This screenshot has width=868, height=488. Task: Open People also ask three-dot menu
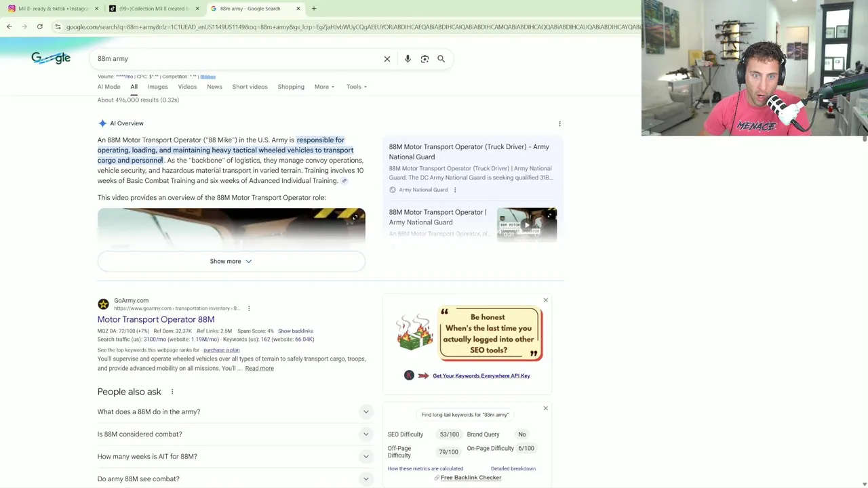click(172, 392)
